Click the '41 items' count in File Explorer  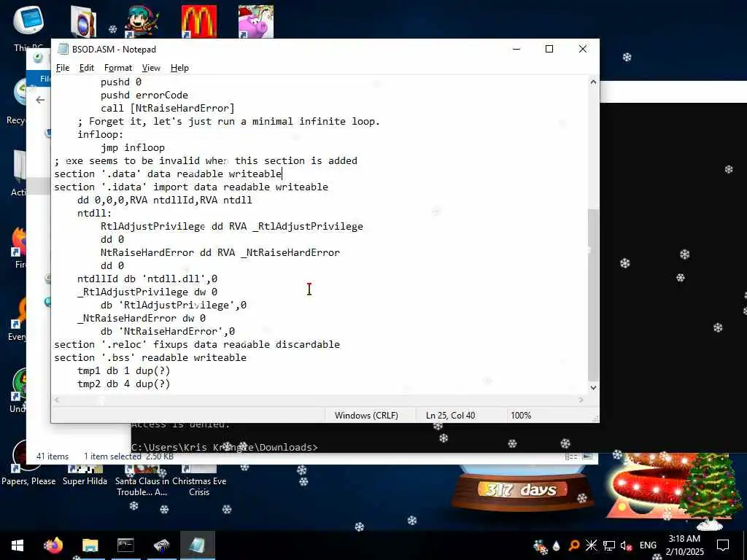53,456
